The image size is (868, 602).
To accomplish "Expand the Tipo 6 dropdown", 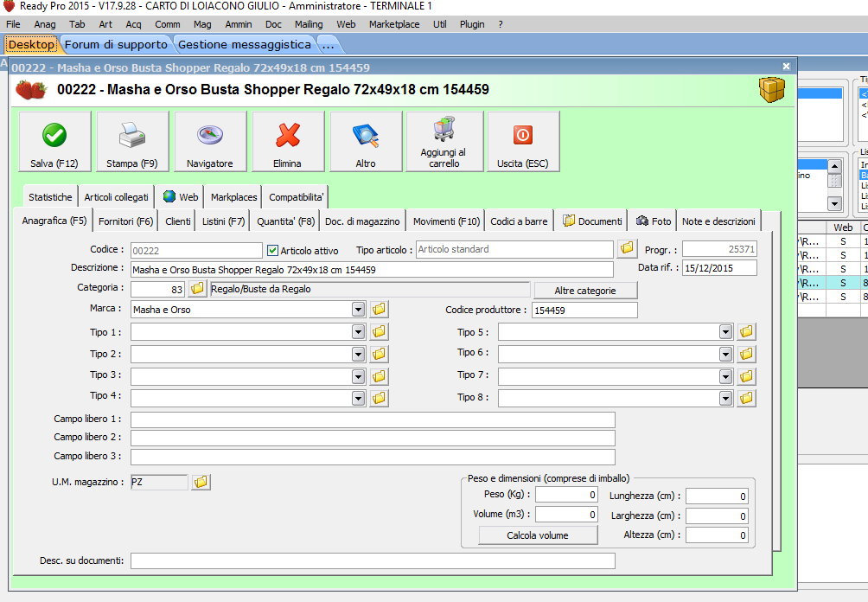I will pyautogui.click(x=725, y=354).
